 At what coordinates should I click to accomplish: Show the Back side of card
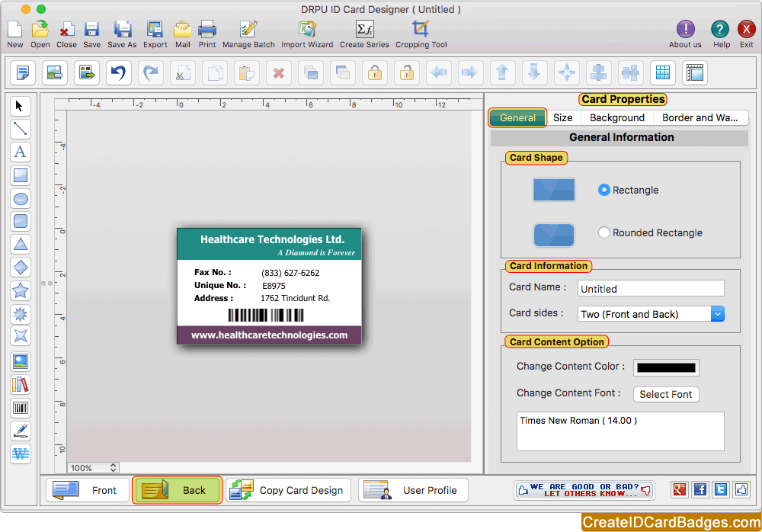point(178,490)
